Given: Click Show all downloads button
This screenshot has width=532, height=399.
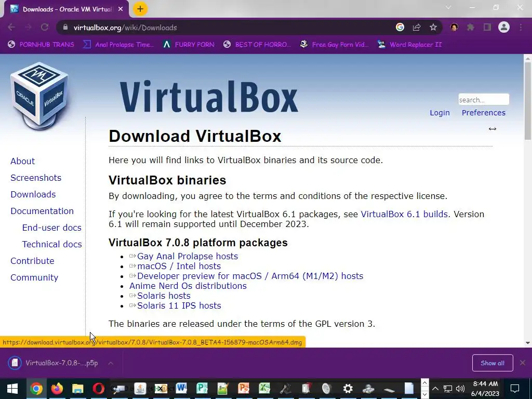Looking at the screenshot, I should click(x=493, y=363).
